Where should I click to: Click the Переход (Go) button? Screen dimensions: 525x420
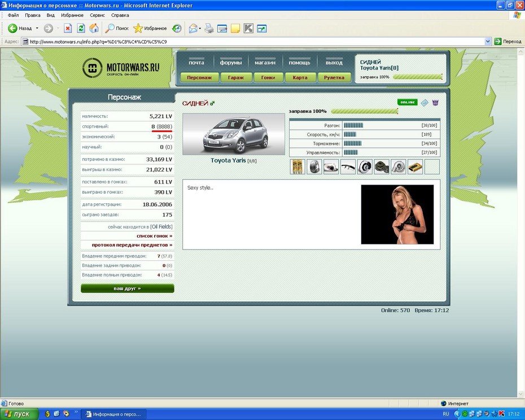tap(508, 42)
